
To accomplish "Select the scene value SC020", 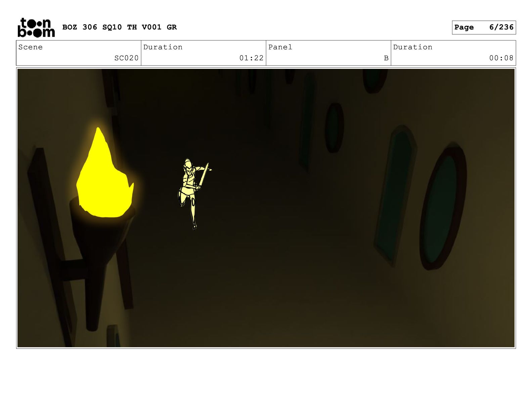I will [126, 58].
